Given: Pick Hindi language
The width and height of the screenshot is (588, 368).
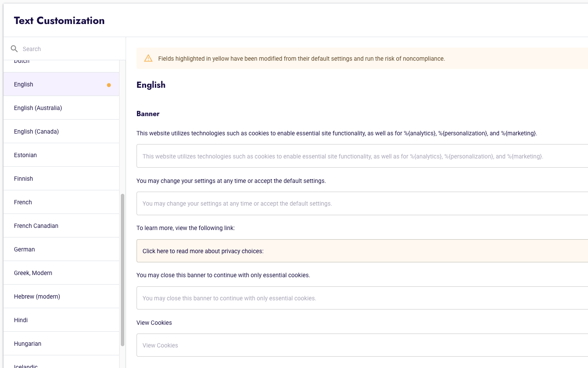Looking at the screenshot, I should point(61,320).
